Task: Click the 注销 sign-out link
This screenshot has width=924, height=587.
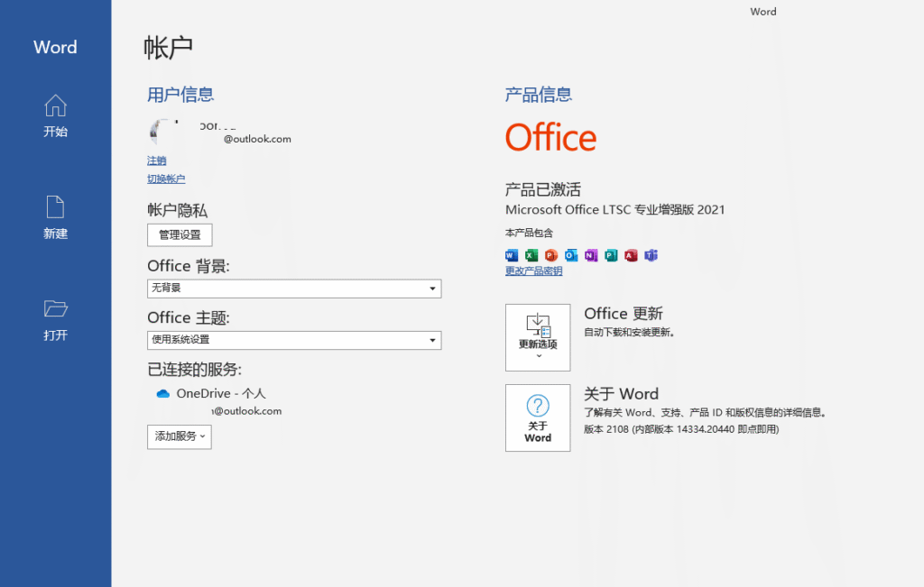Action: [x=157, y=161]
